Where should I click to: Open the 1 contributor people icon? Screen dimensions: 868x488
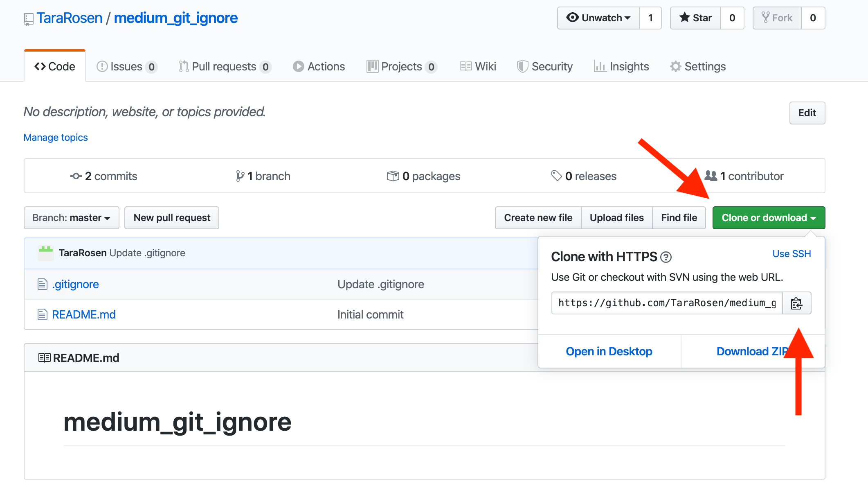pyautogui.click(x=711, y=176)
